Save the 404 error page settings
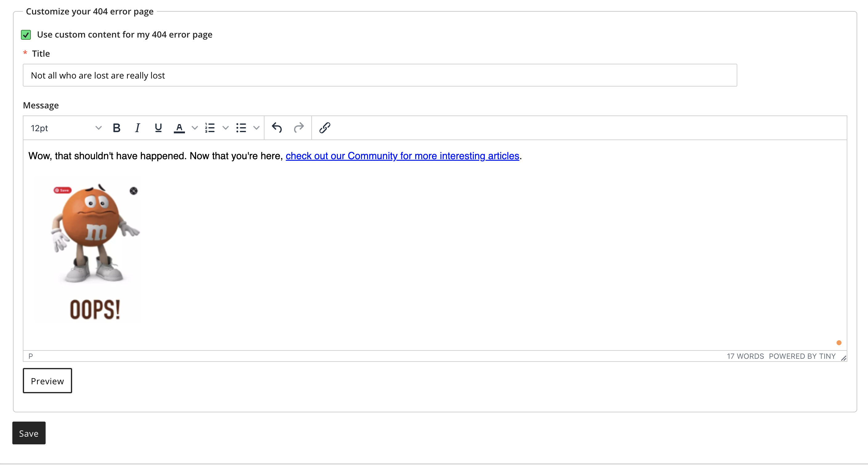The width and height of the screenshot is (868, 465). 29,433
